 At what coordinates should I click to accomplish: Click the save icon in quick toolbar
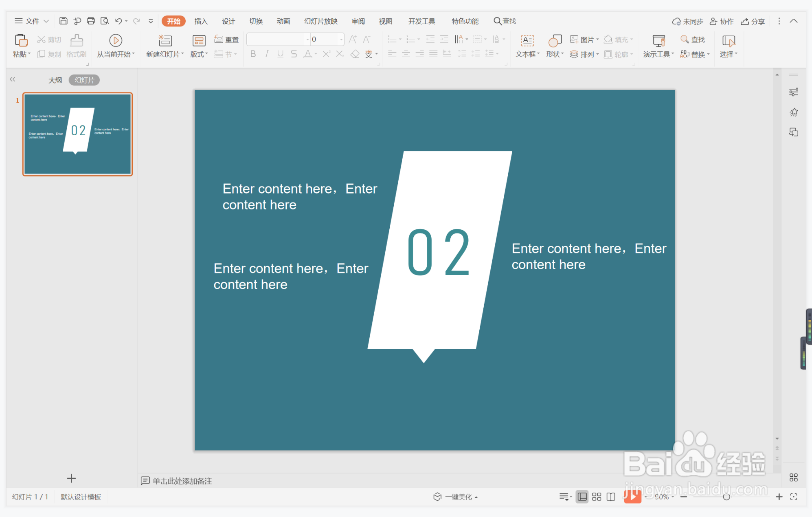(63, 21)
